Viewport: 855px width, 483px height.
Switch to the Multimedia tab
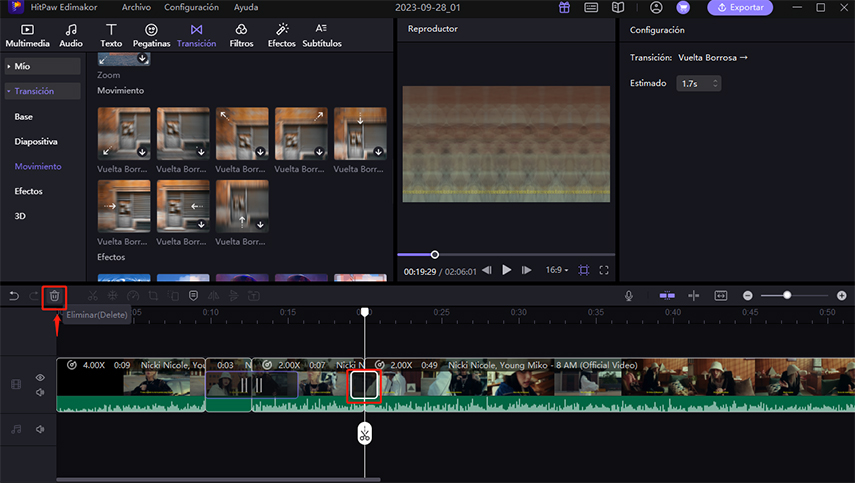click(27, 36)
